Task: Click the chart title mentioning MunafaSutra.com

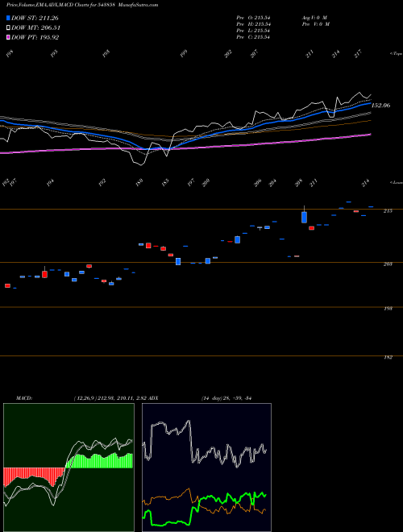Action: click(82, 5)
